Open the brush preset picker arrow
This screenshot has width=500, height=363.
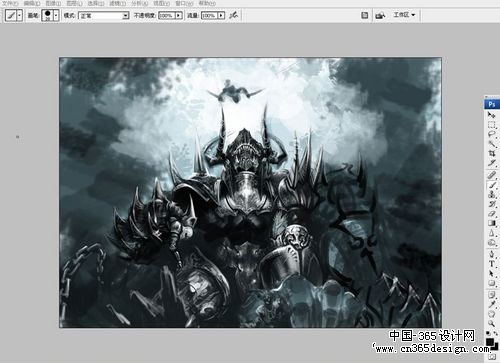point(56,15)
